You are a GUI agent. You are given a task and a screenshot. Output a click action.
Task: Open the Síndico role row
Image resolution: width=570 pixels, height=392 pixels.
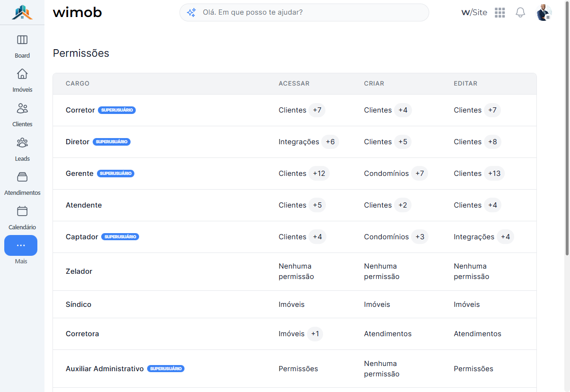click(x=295, y=305)
